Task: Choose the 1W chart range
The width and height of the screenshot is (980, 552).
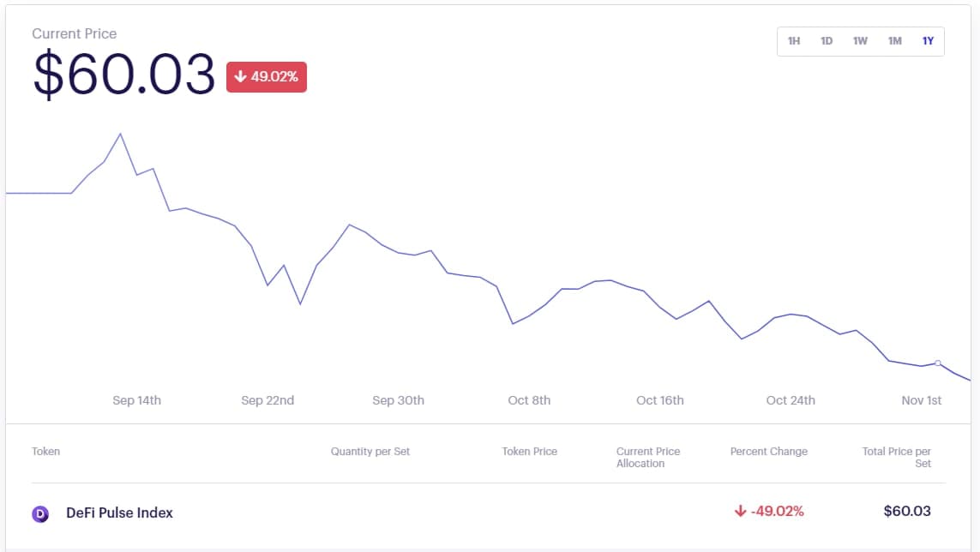Action: 860,41
